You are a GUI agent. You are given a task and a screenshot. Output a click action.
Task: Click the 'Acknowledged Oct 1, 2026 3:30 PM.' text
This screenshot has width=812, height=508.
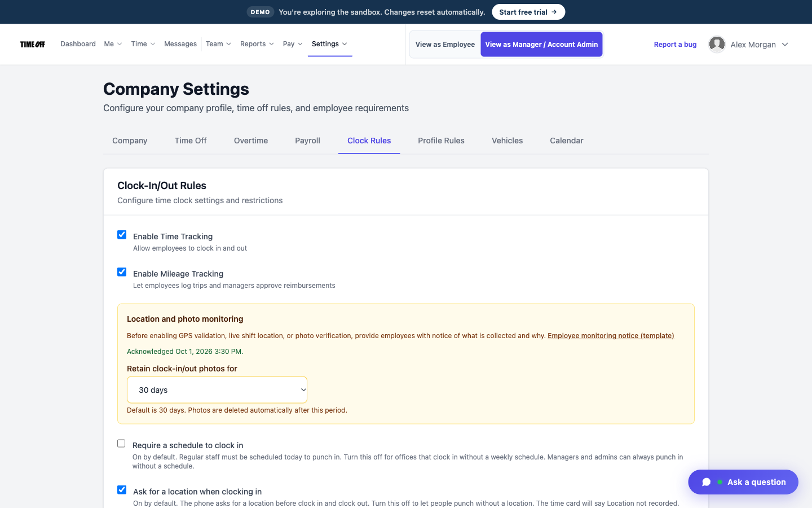click(x=185, y=352)
